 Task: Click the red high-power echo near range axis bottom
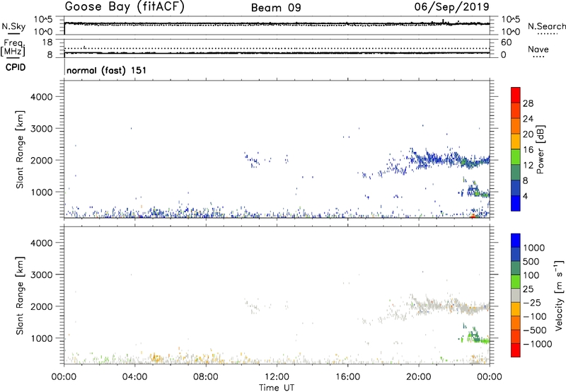pyautogui.click(x=473, y=216)
